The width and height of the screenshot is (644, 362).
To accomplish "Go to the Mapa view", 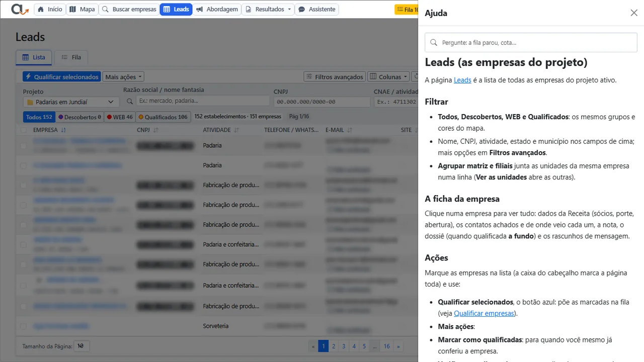I will [x=82, y=9].
